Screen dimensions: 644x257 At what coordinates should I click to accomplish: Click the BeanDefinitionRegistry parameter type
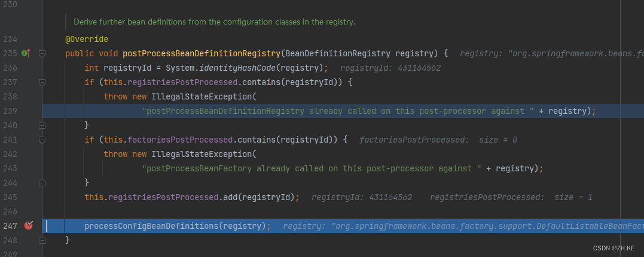(338, 53)
